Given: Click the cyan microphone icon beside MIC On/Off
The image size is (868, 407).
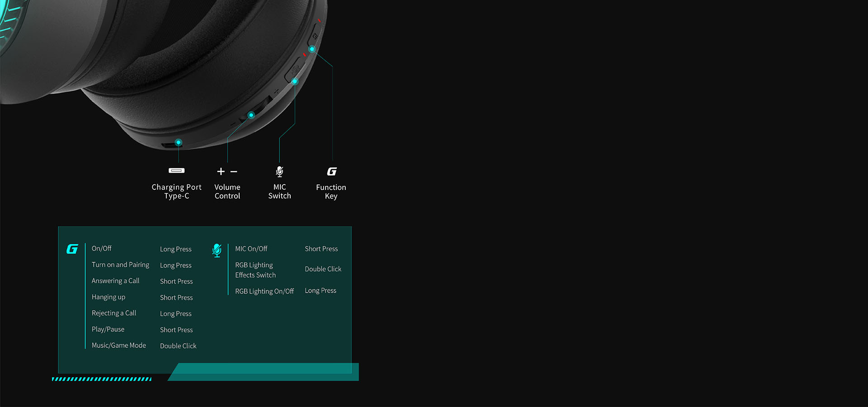Looking at the screenshot, I should pos(217,250).
